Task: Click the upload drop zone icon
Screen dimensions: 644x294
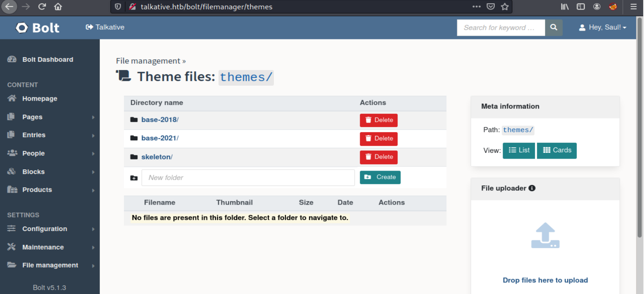Action: (x=545, y=236)
